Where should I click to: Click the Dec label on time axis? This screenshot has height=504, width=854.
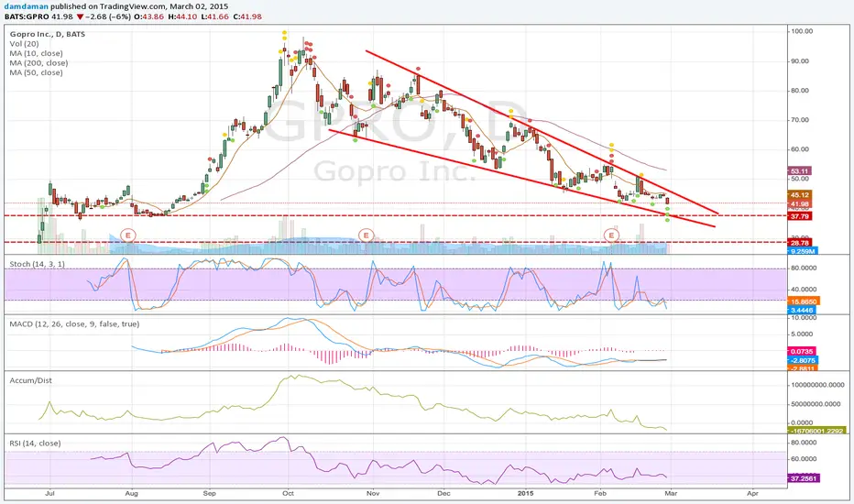pos(443,493)
